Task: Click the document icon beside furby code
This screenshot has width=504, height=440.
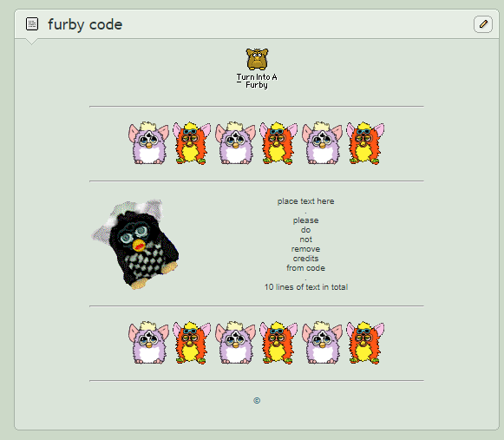Action: (32, 24)
